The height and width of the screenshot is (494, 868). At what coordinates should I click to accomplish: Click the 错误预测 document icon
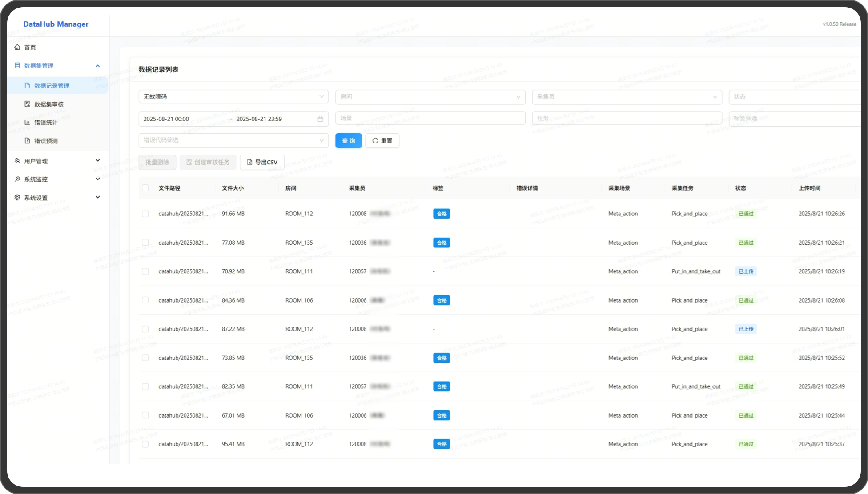coord(27,141)
